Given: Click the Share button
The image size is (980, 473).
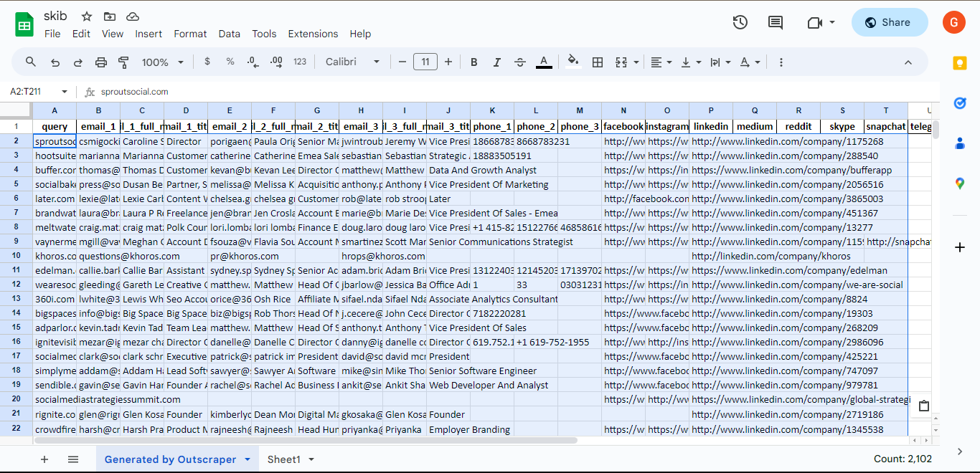Looking at the screenshot, I should click(x=890, y=22).
